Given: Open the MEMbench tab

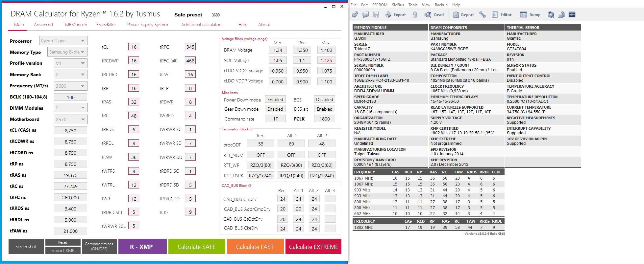Looking at the screenshot, I should click(76, 25).
